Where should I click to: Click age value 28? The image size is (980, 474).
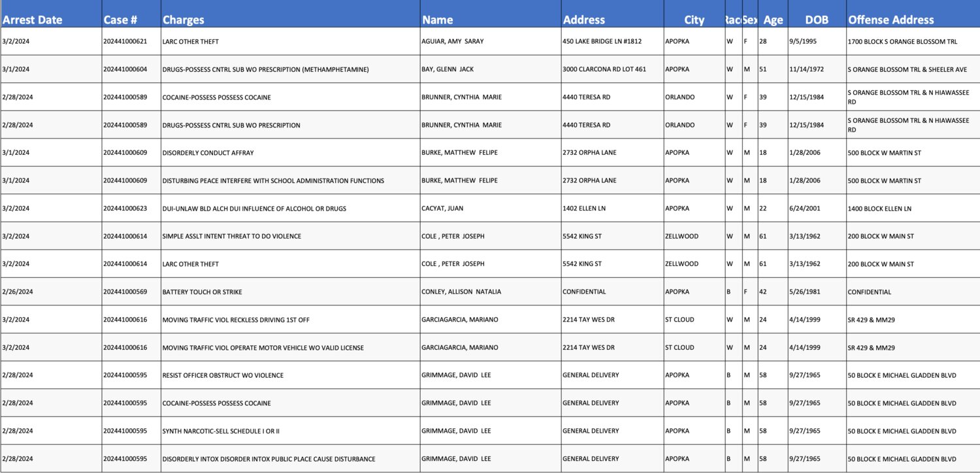[x=763, y=41]
